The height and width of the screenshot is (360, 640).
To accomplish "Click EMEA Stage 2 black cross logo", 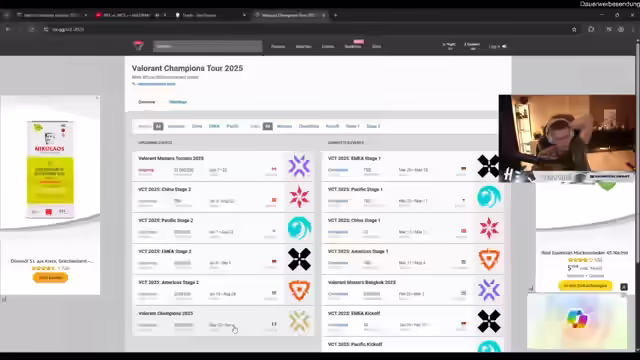I will tap(299, 259).
